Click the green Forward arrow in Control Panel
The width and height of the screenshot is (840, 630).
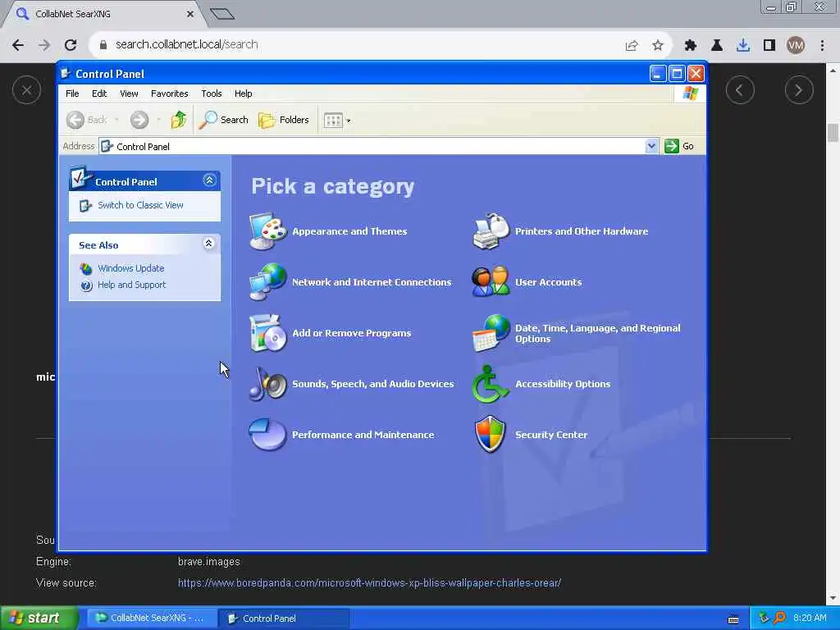(x=139, y=120)
